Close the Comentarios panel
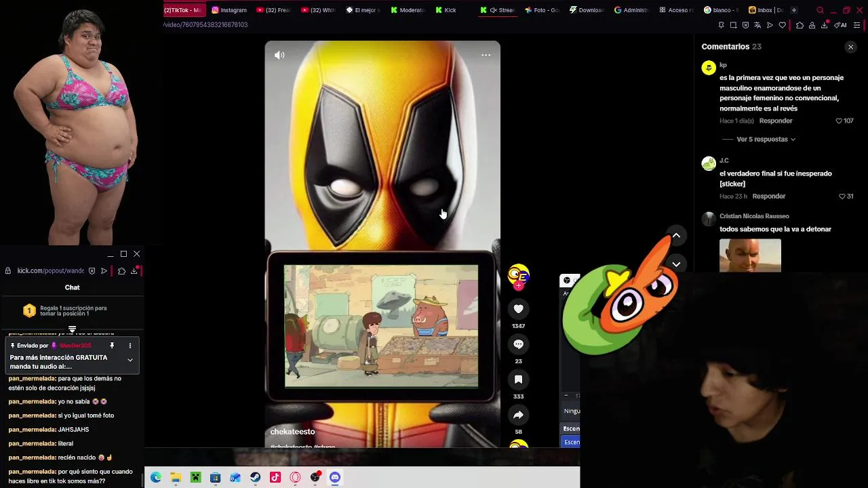Screen dimensions: 868x488 pos(850,47)
